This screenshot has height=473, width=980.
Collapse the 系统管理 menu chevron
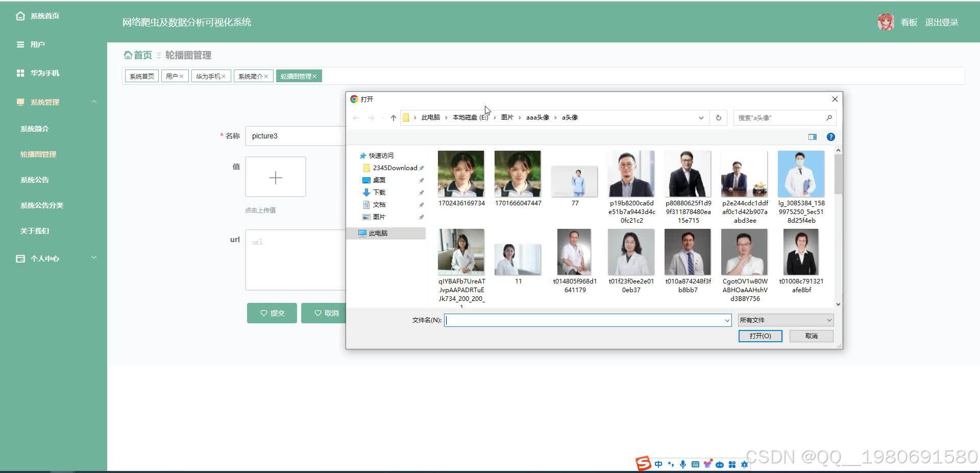point(94,102)
